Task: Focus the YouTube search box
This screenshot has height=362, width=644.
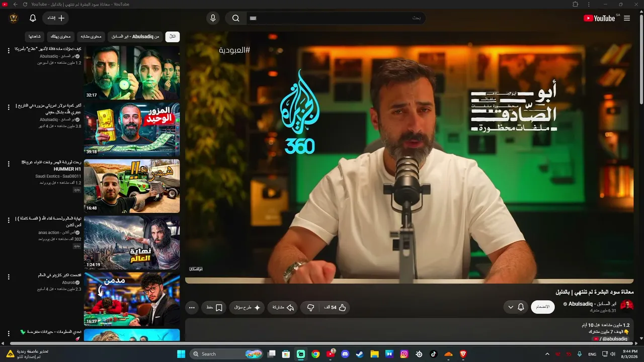Action: coord(336,18)
